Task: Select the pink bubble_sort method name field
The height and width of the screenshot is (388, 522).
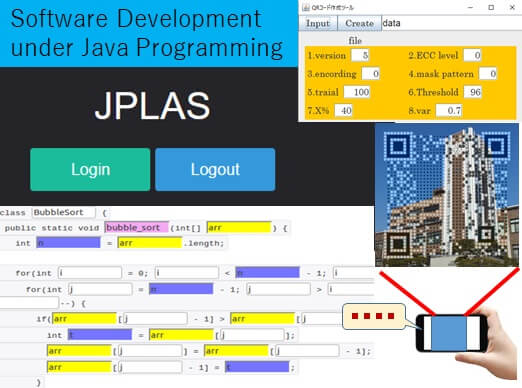Action: [x=137, y=228]
